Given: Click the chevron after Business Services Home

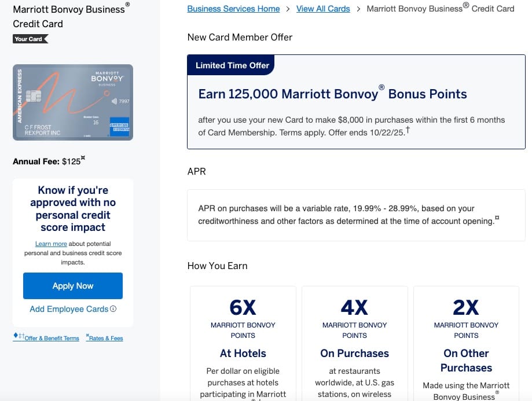Looking at the screenshot, I should click(288, 9).
